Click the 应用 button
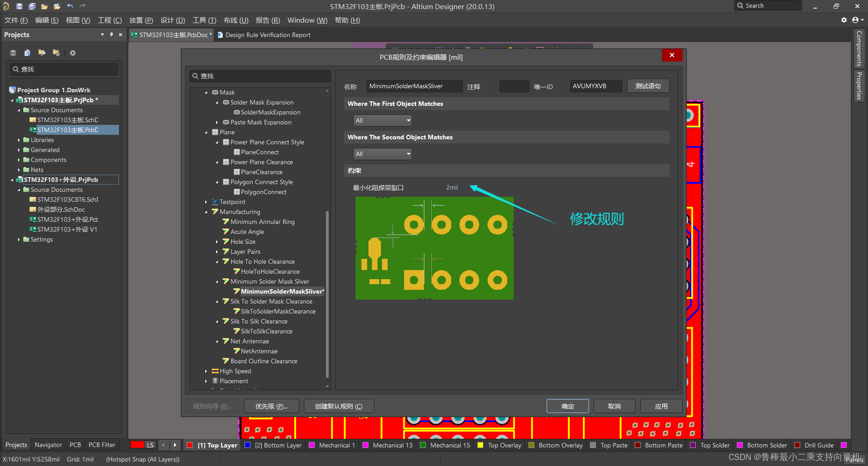868x466 pixels. tap(661, 406)
